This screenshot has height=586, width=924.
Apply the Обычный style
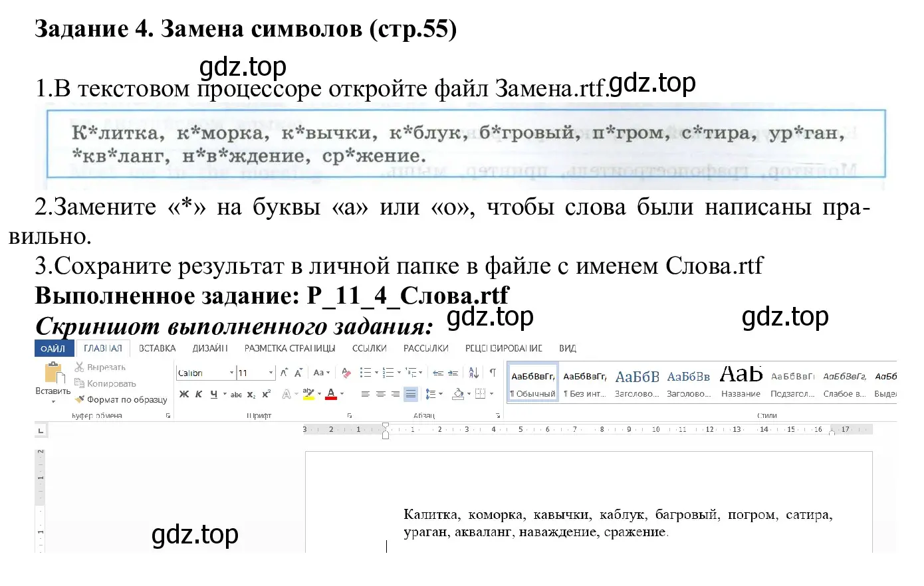533,383
